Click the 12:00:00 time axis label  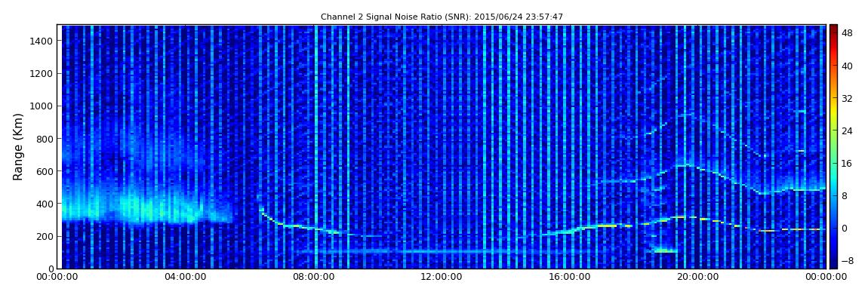tap(442, 277)
